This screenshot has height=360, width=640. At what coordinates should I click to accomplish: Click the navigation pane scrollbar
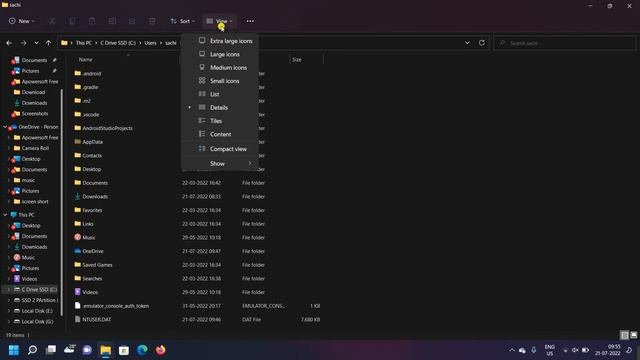point(62,202)
